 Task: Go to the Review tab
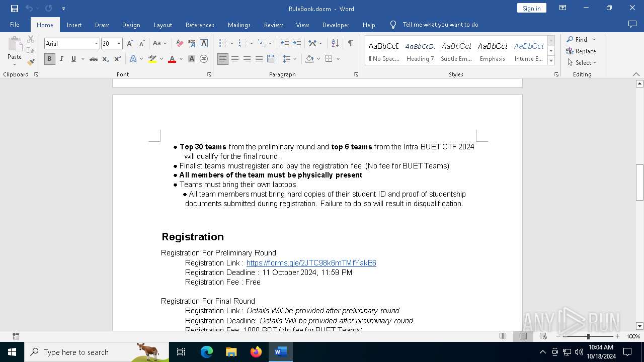pos(273,25)
